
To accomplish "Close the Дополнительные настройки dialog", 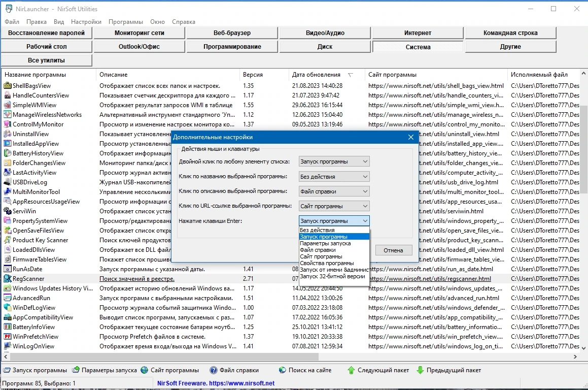I will pyautogui.click(x=410, y=138).
